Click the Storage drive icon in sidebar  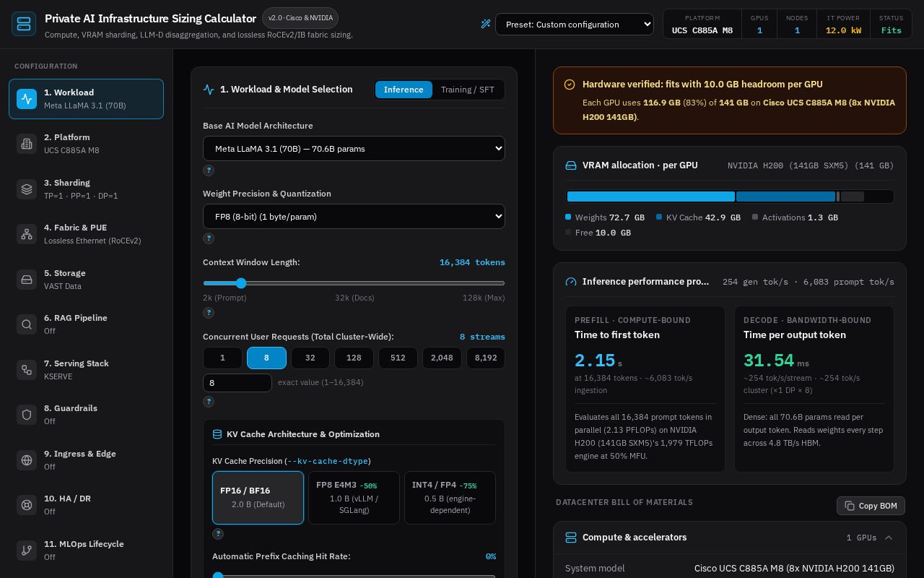[27, 280]
